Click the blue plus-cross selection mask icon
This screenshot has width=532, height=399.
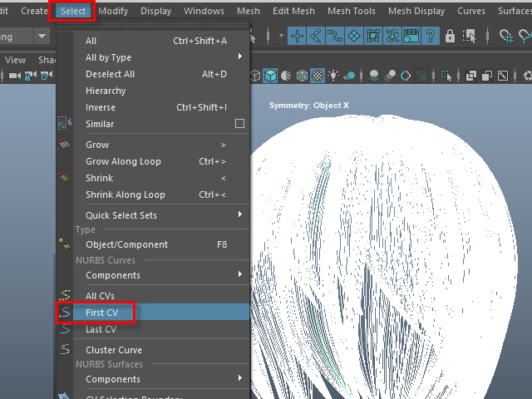[x=297, y=36]
